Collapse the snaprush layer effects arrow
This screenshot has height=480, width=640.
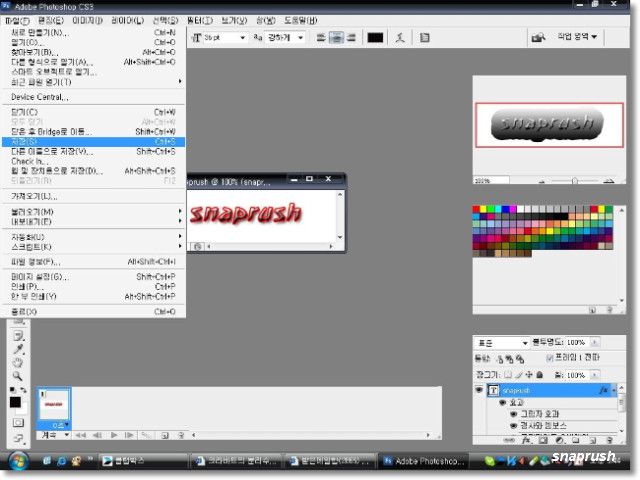[615, 391]
